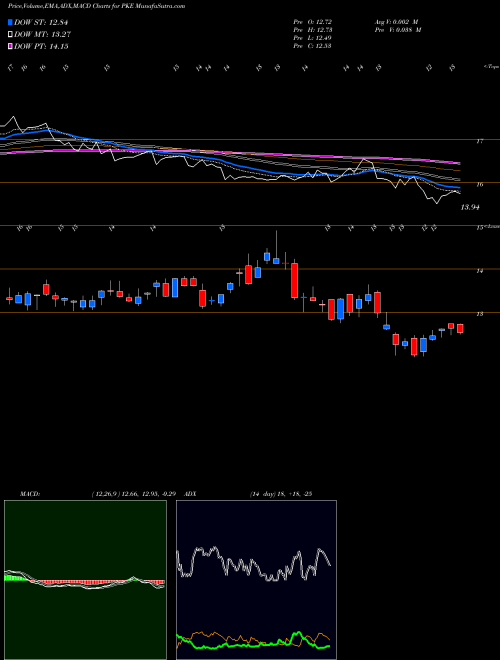Screen dimensions: 500x660
Task: Open the MACD indicator chart panel
Action: coord(85,580)
